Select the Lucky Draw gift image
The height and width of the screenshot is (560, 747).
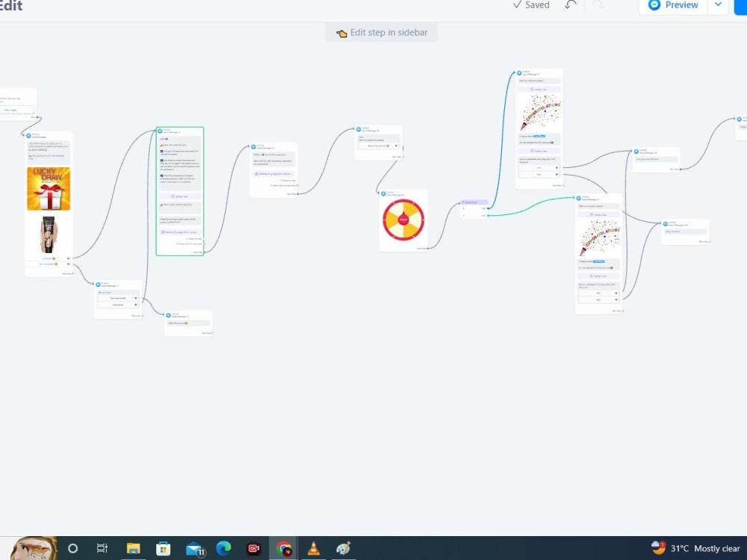tap(49, 189)
